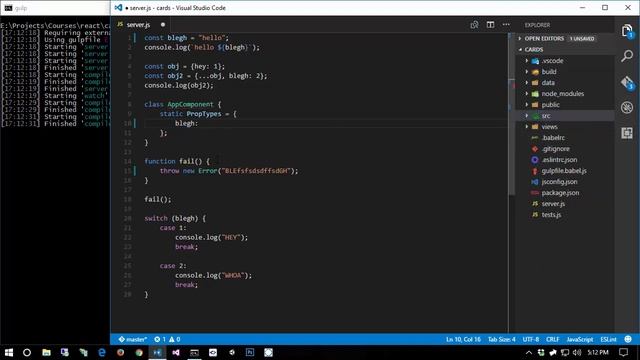Click the VS Code logo in title bar
The image size is (640, 360).
pos(118,8)
